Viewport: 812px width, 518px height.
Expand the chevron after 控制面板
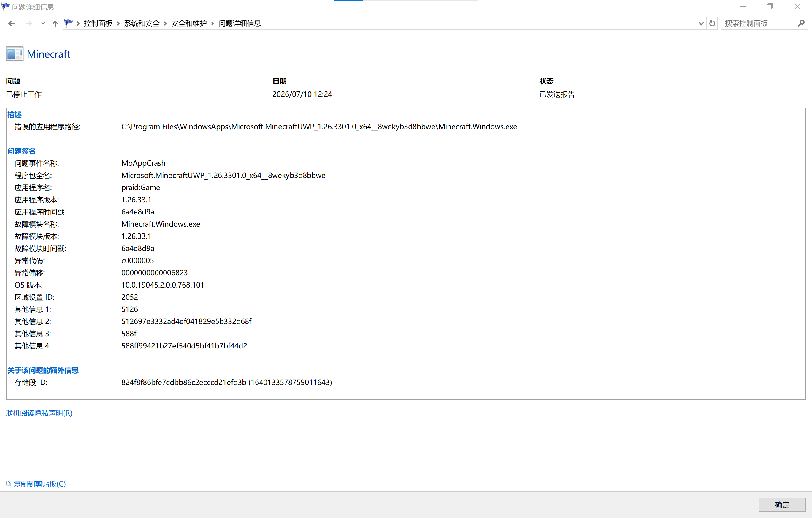click(x=118, y=23)
